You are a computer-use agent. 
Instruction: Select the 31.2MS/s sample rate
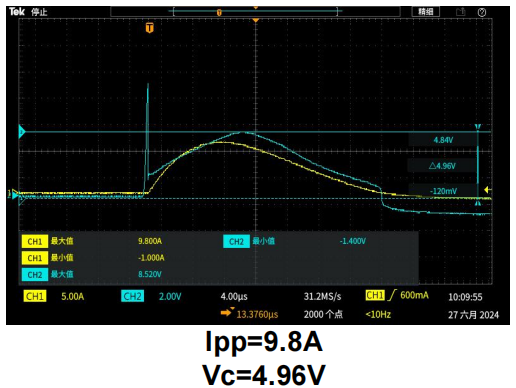pyautogui.click(x=322, y=296)
